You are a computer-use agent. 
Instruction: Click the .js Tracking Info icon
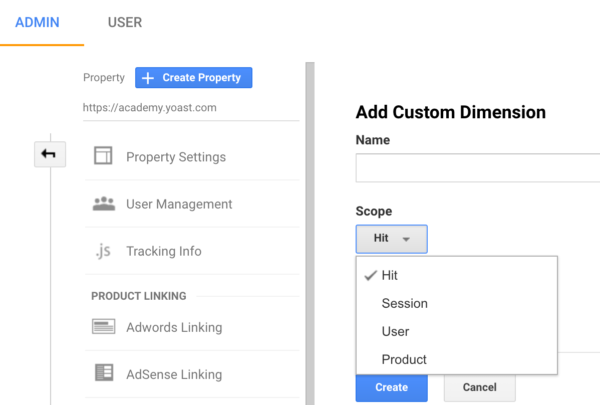pyautogui.click(x=103, y=251)
